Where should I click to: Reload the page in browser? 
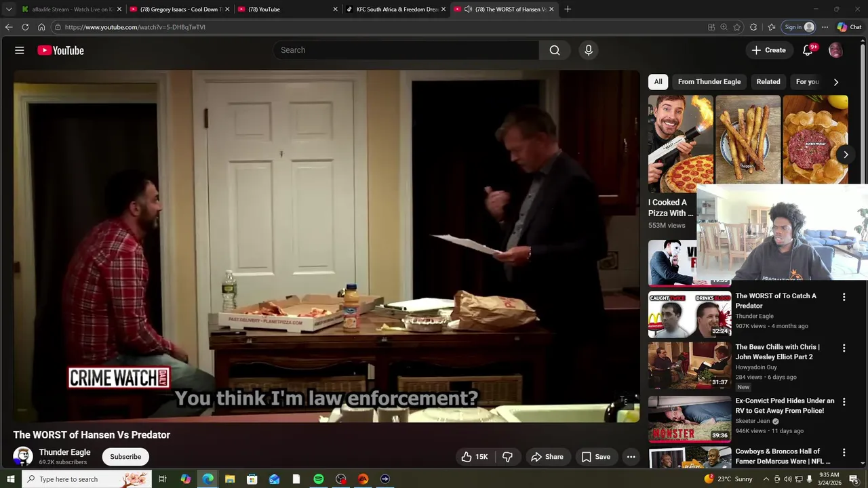click(x=25, y=27)
